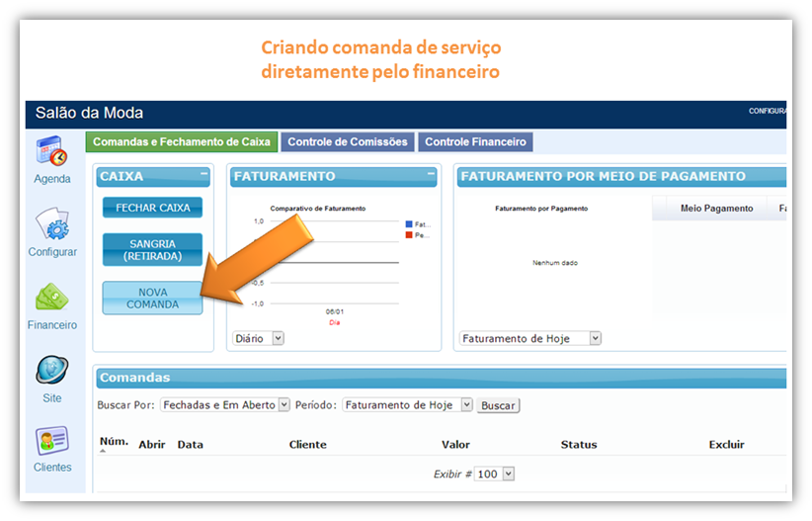Open the Período dropdown in Comandas
Image resolution: width=812 pixels, height=521 pixels.
pos(406,405)
